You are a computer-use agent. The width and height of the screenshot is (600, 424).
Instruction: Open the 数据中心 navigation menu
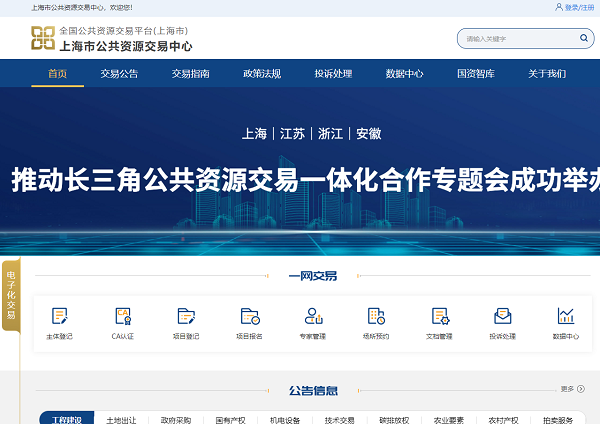(404, 73)
